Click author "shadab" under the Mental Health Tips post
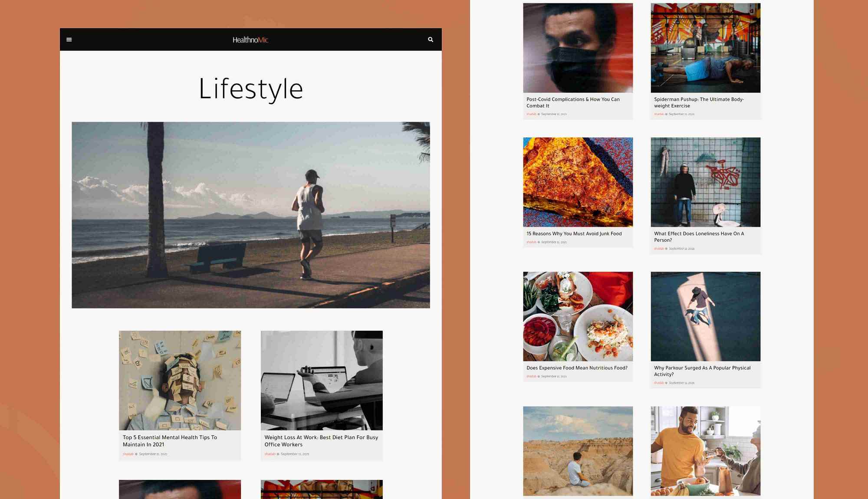This screenshot has height=499, width=868. (x=128, y=455)
